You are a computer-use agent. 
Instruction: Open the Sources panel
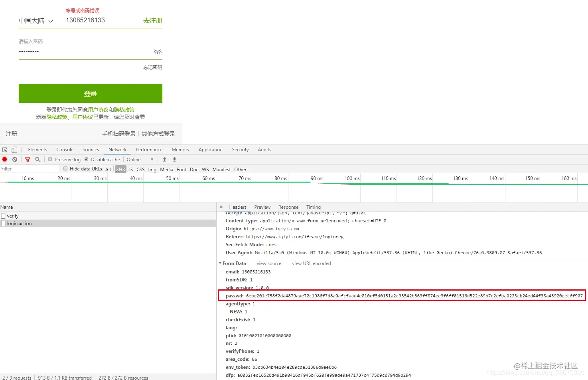tap(91, 150)
